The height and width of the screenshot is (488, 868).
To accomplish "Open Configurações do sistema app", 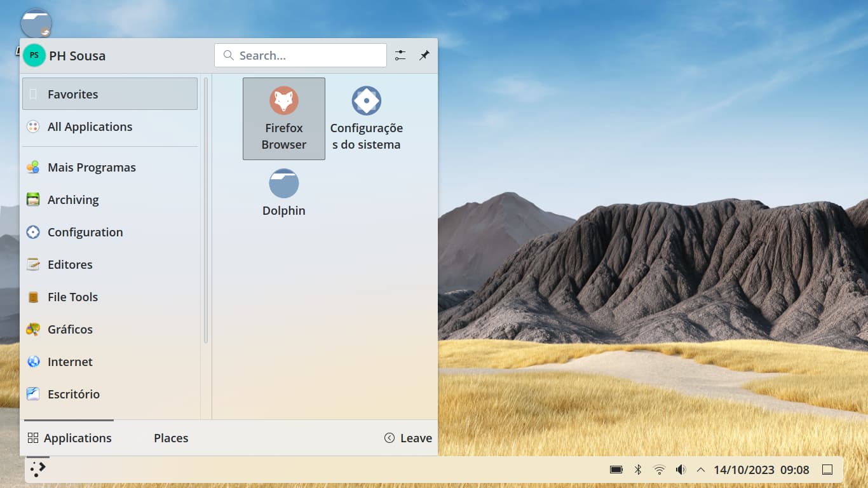I will click(366, 119).
